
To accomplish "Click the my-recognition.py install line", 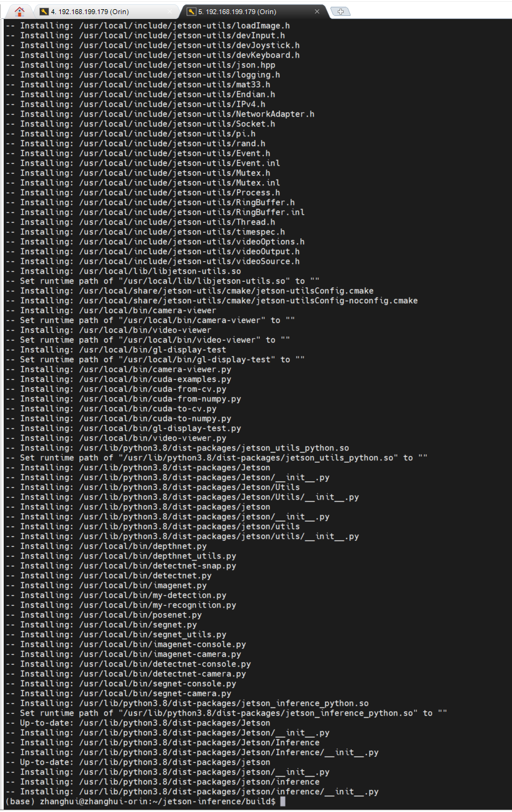I will click(x=128, y=605).
